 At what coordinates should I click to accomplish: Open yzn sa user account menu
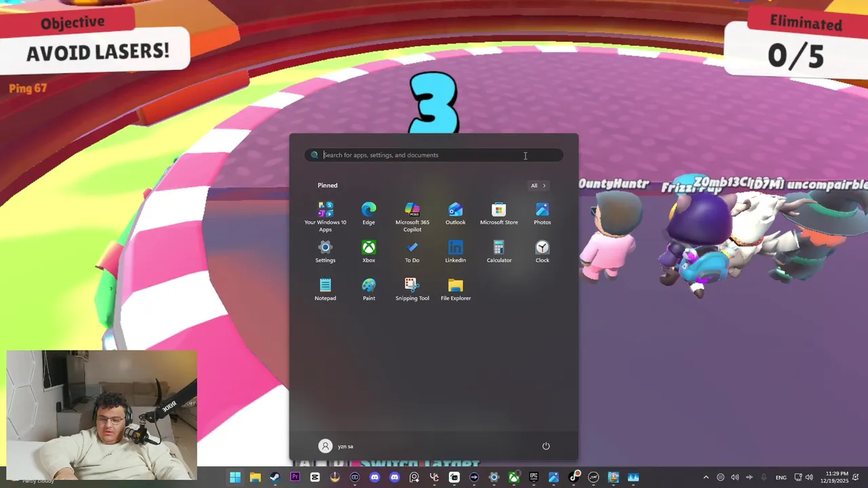click(x=336, y=446)
